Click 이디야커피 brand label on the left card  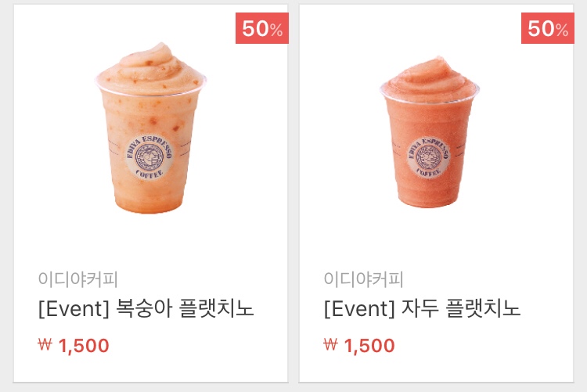pyautogui.click(x=77, y=279)
